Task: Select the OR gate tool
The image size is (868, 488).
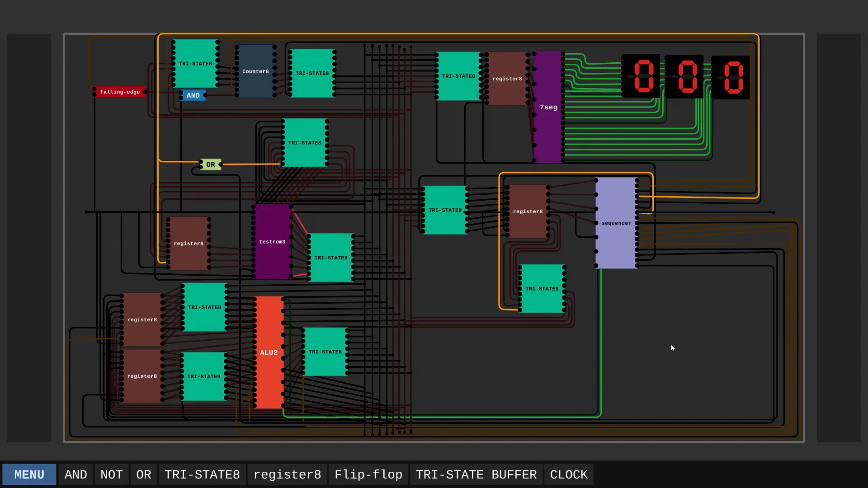Action: tap(143, 474)
